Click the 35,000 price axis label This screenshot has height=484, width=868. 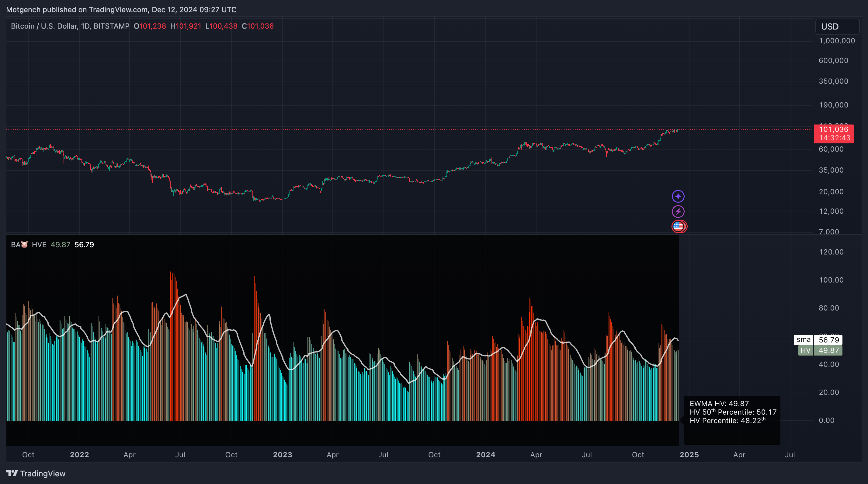click(x=831, y=170)
